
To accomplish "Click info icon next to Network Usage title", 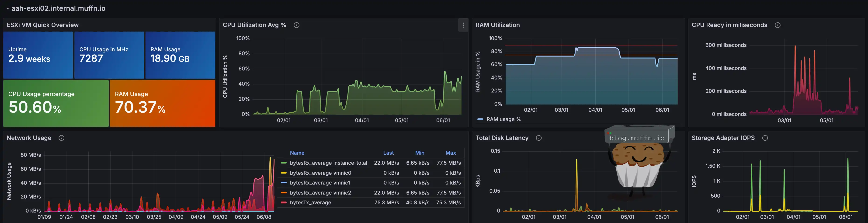I will (x=61, y=138).
